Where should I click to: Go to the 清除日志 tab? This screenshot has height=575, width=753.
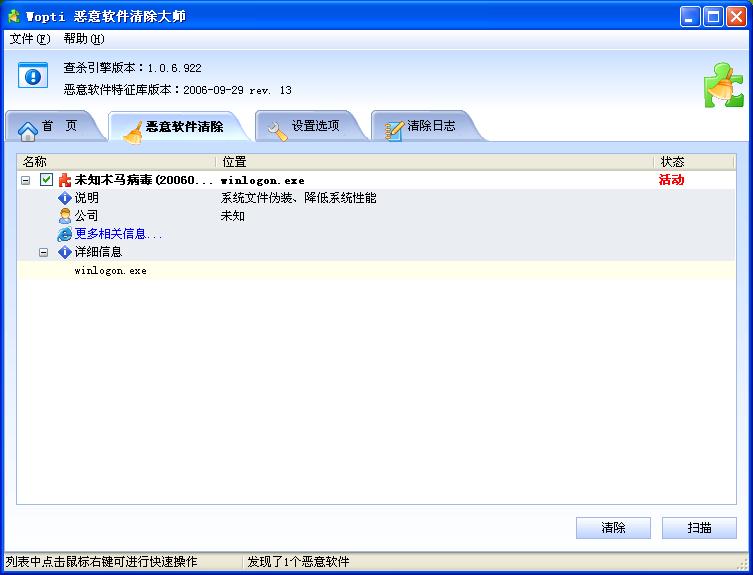[427, 127]
